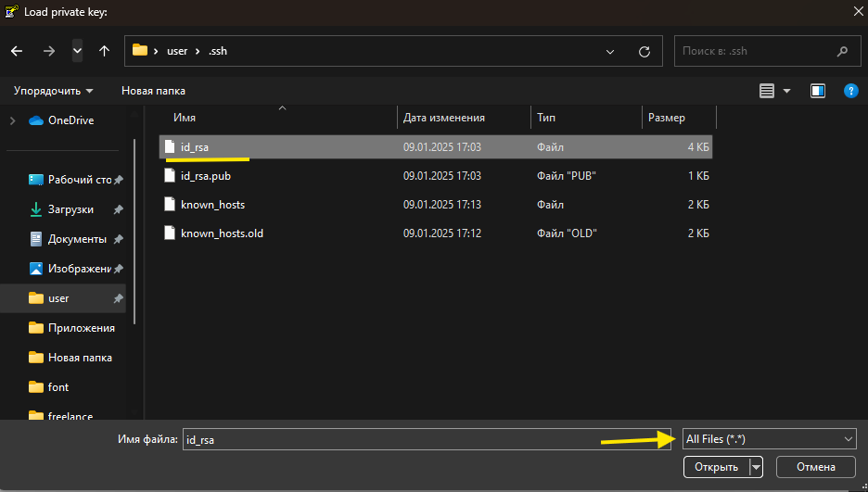Screen dimensions: 868x492
Task: Go back with the left arrow button
Action: click(x=18, y=51)
